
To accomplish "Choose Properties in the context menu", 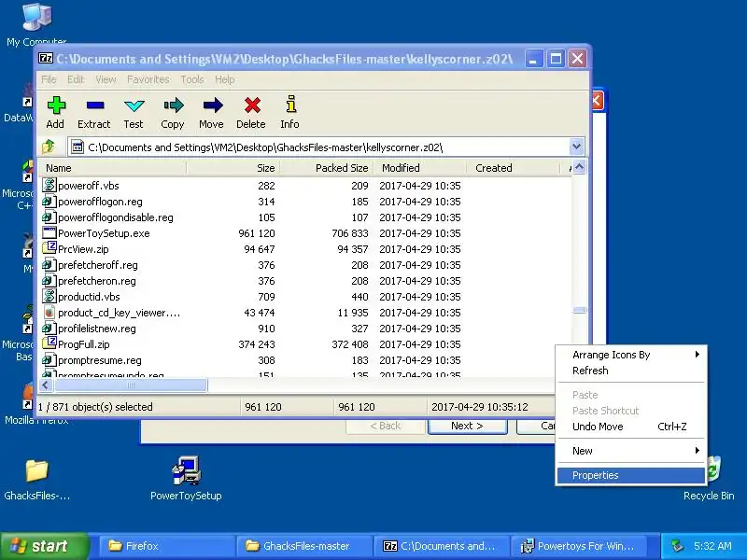I will 631,475.
